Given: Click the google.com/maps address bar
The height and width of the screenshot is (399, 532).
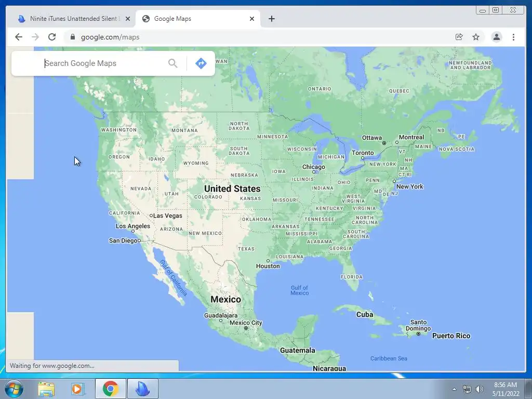Looking at the screenshot, I should 258,37.
